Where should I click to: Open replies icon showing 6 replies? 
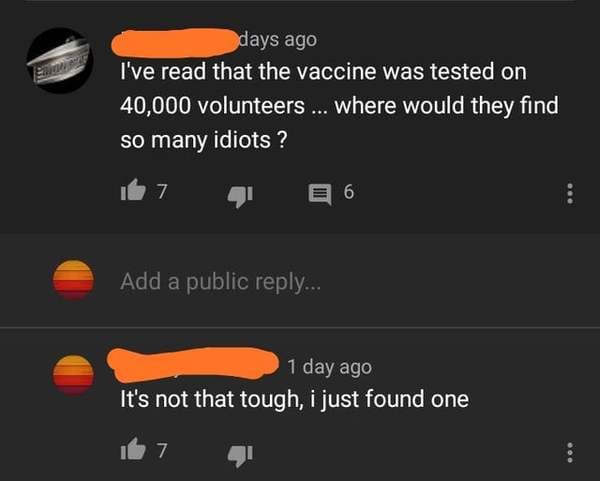320,194
